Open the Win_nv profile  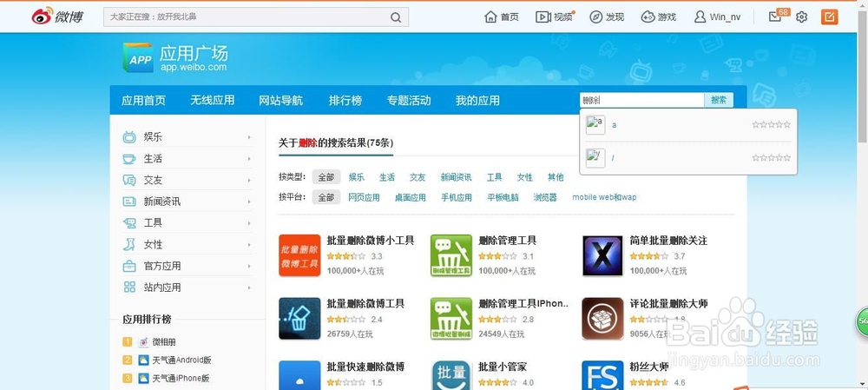(x=718, y=17)
